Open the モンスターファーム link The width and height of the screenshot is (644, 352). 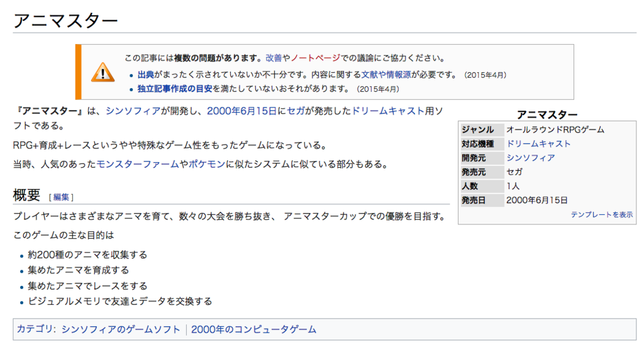138,165
